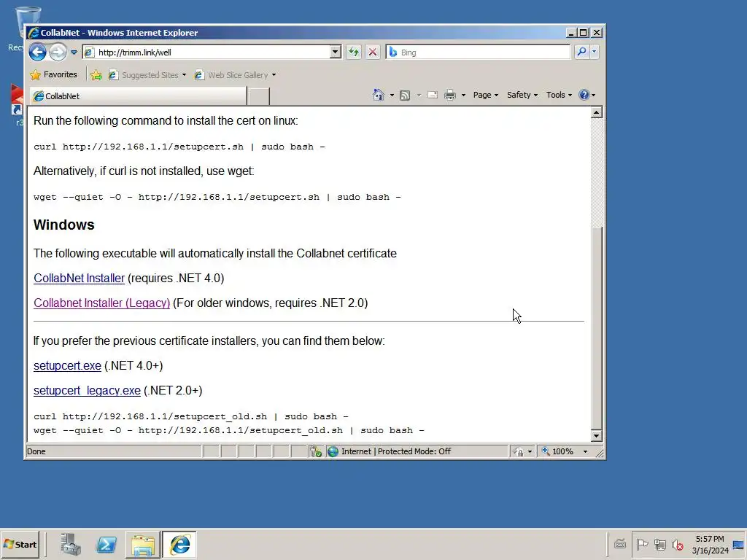Click popup blocker status bar icon

click(x=316, y=451)
